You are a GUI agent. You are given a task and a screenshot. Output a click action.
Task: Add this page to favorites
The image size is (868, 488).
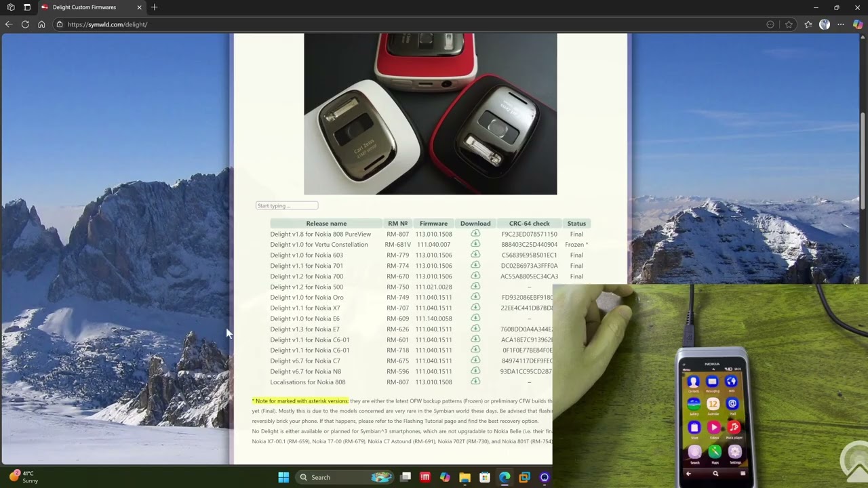pyautogui.click(x=789, y=24)
